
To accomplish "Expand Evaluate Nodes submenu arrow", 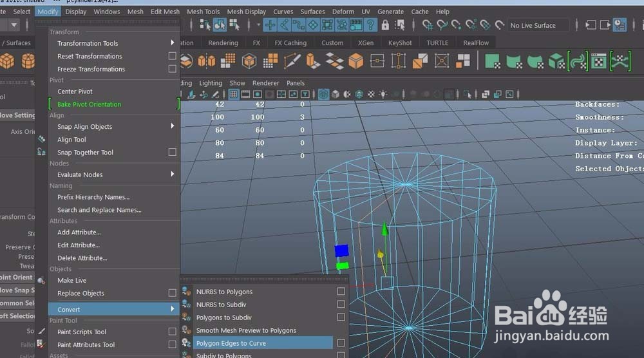I will click(x=172, y=174).
